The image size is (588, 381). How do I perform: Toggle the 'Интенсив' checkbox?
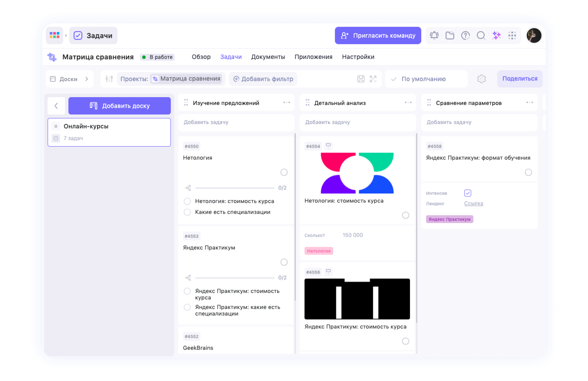(x=467, y=193)
